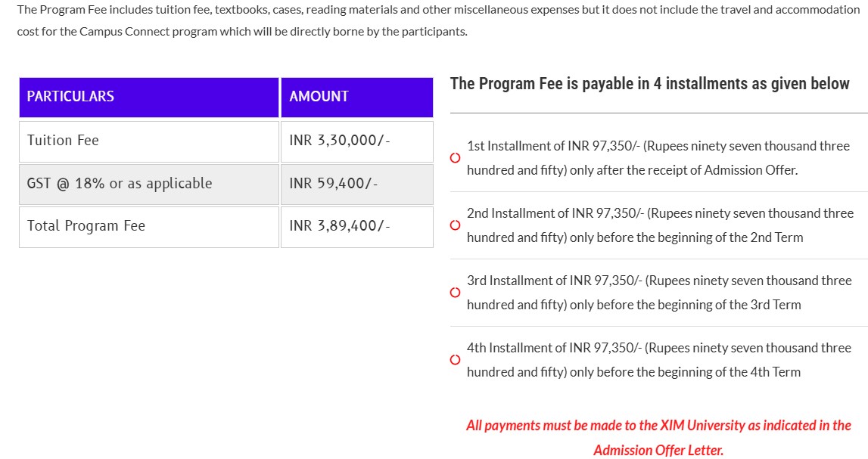Click the 1st Installment description text
The height and width of the screenshot is (459, 868).
point(658,158)
